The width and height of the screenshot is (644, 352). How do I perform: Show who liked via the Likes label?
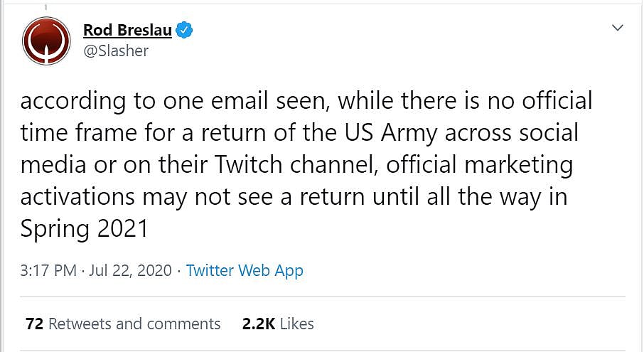coord(297,324)
